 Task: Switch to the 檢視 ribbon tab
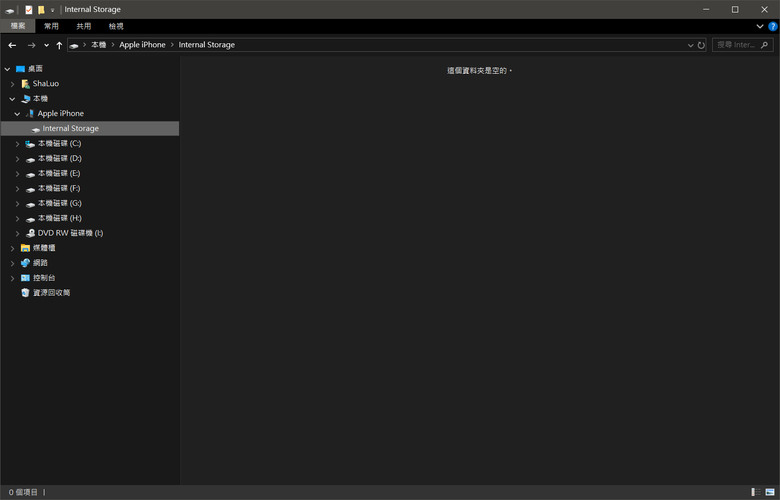coord(116,26)
